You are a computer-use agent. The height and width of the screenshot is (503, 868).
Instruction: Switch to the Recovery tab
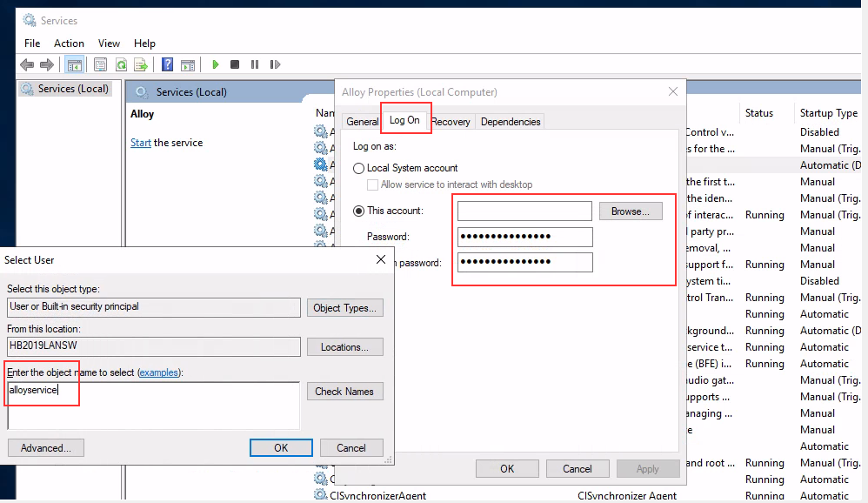click(451, 122)
